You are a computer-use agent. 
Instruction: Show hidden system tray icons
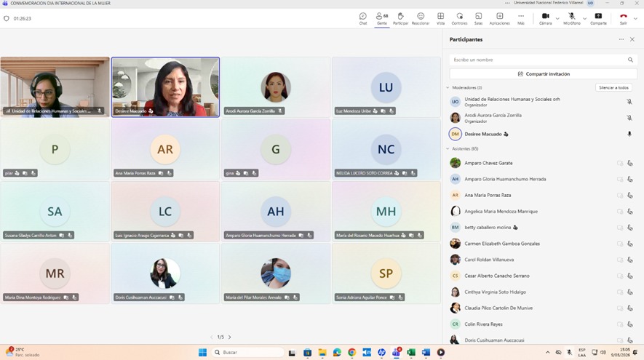547,352
